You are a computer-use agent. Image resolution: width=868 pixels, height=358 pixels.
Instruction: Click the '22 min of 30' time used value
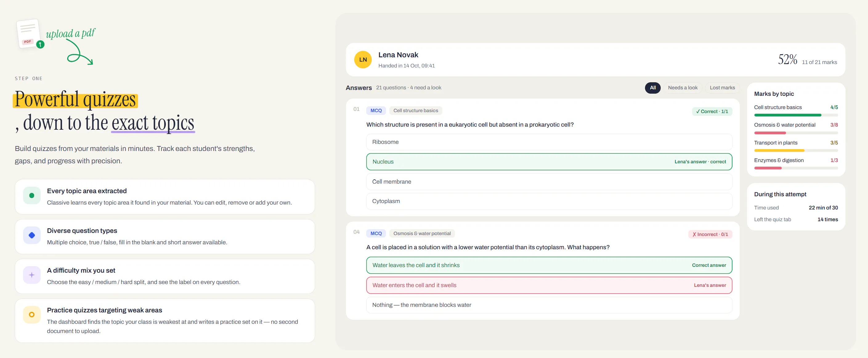click(823, 208)
